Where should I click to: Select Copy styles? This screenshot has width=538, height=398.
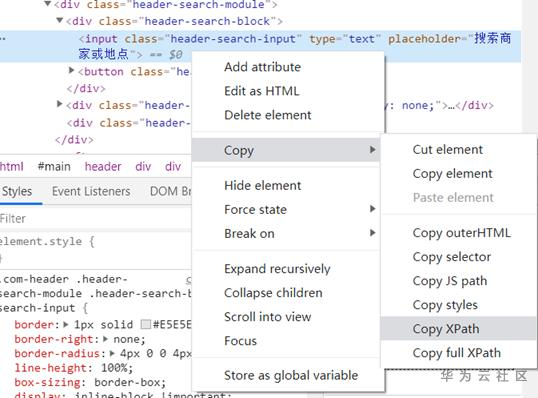click(445, 305)
